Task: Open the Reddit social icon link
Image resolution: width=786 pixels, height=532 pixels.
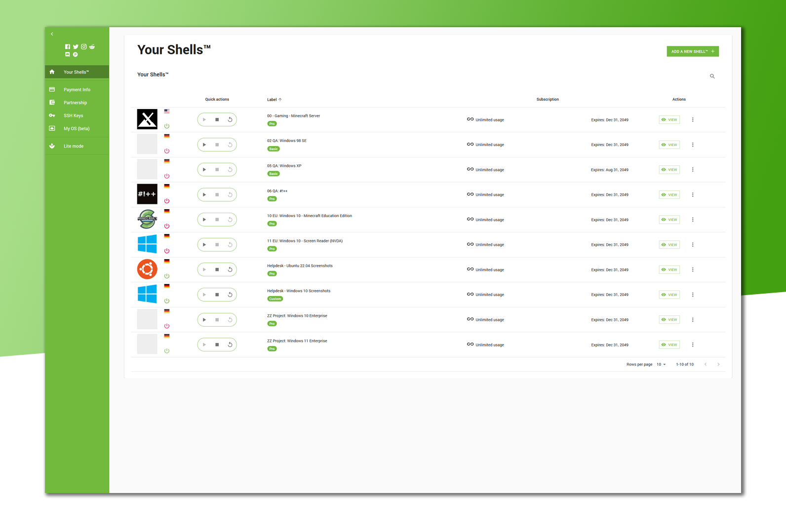Action: click(92, 47)
